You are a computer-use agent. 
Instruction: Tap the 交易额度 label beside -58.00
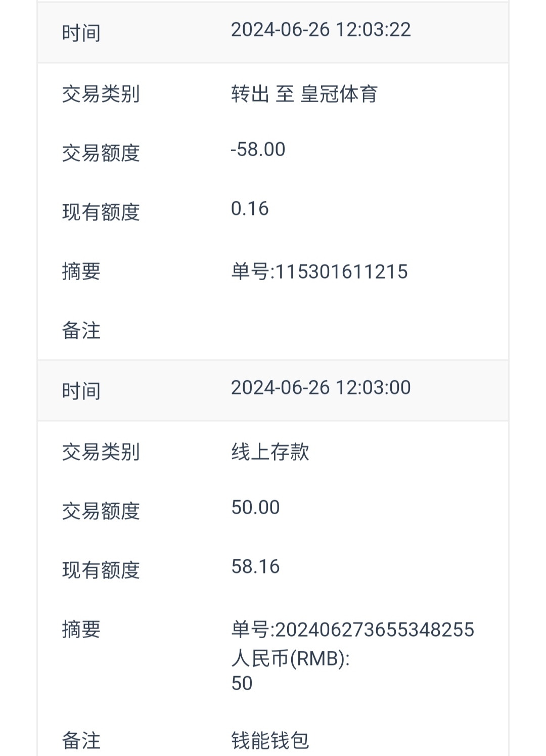point(101,153)
